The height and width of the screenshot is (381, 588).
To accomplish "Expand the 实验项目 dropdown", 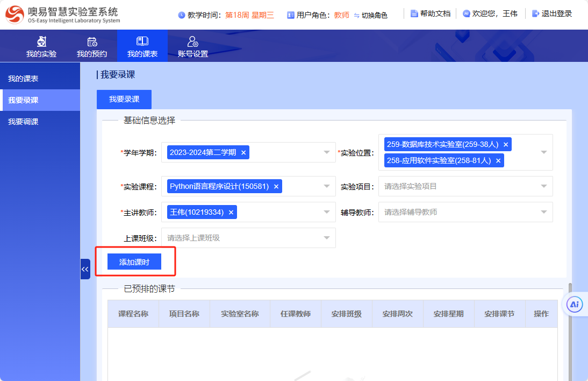I will pyautogui.click(x=543, y=187).
